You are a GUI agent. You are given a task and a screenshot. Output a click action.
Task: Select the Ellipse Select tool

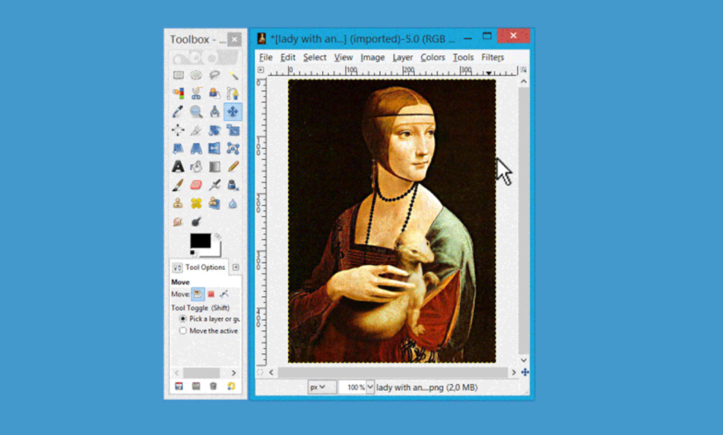(196, 75)
